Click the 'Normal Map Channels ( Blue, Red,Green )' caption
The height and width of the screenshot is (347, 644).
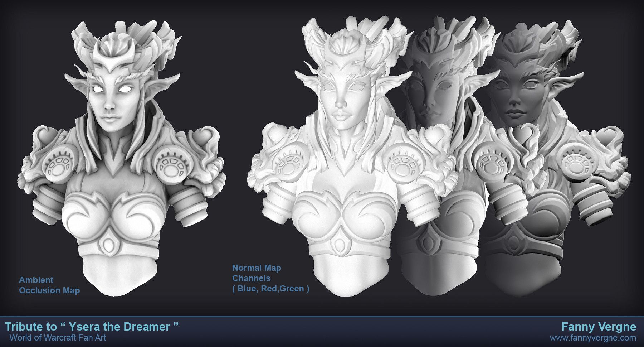[271, 278]
